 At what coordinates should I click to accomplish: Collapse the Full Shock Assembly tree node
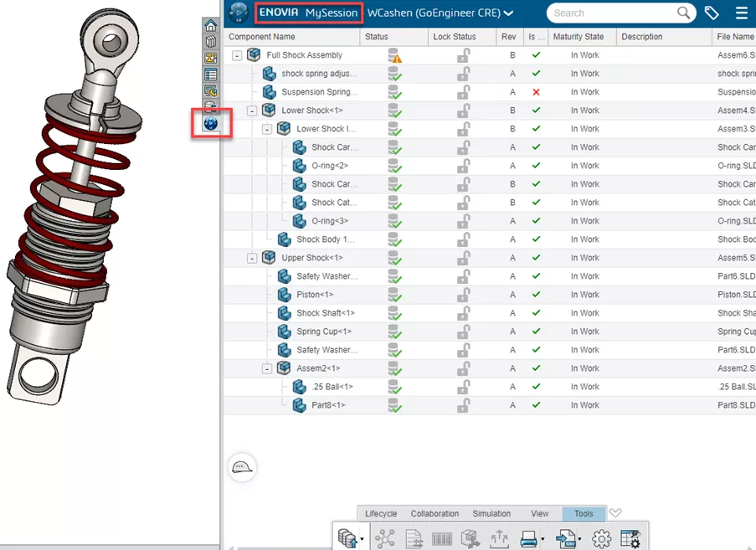[x=237, y=54]
